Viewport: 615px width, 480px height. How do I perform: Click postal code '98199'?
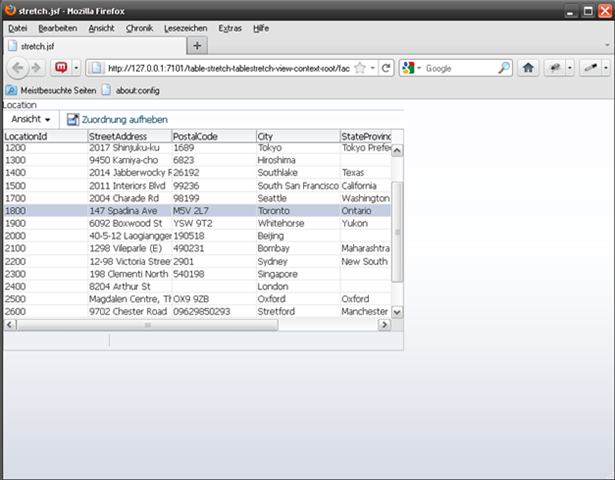[214, 198]
